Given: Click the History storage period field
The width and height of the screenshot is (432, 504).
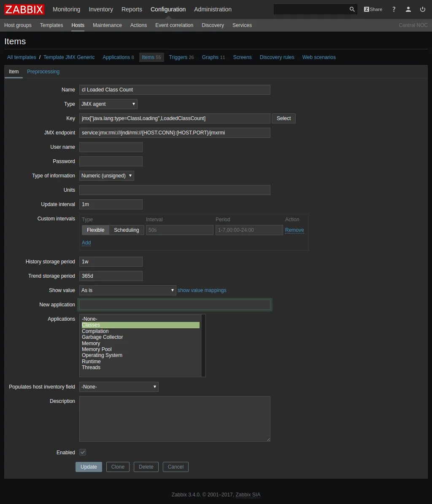Looking at the screenshot, I should click(111, 262).
